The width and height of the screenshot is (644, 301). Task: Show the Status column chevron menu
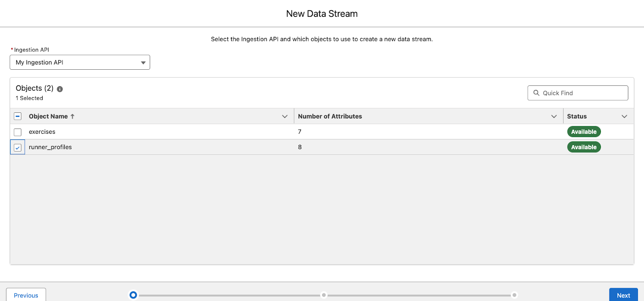pyautogui.click(x=624, y=116)
